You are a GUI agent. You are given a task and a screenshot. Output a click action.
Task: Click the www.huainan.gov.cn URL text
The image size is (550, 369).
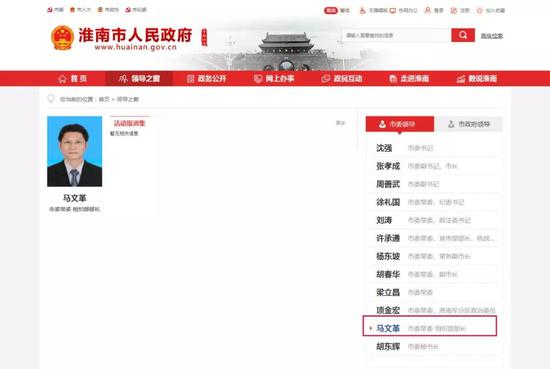point(135,47)
